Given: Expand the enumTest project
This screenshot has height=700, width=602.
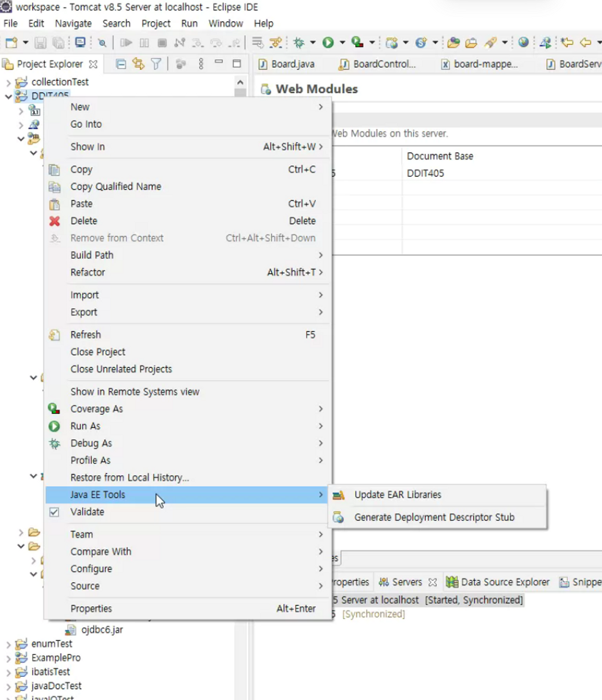Looking at the screenshot, I should pos(9,644).
